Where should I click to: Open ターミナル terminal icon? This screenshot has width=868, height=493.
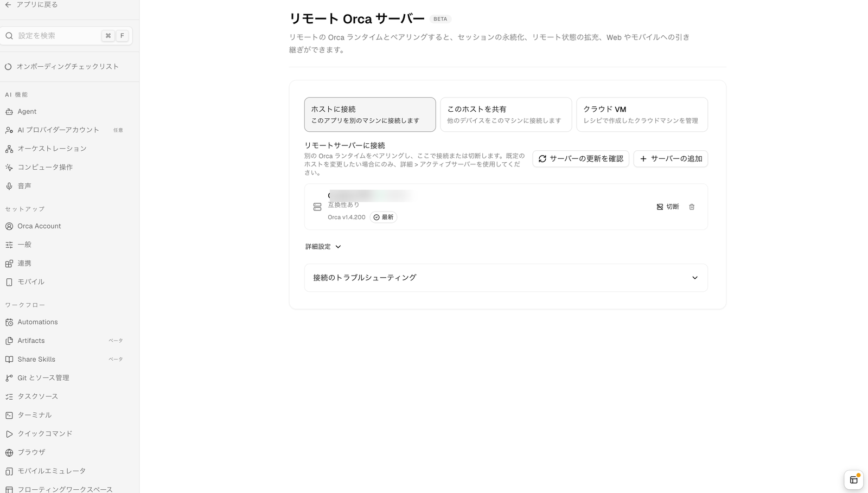(9, 415)
